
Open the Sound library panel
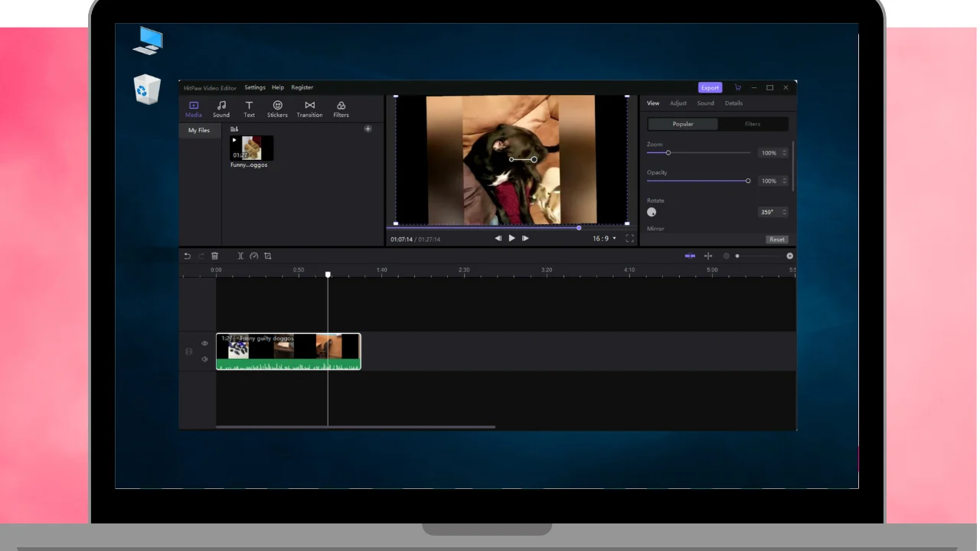point(221,109)
